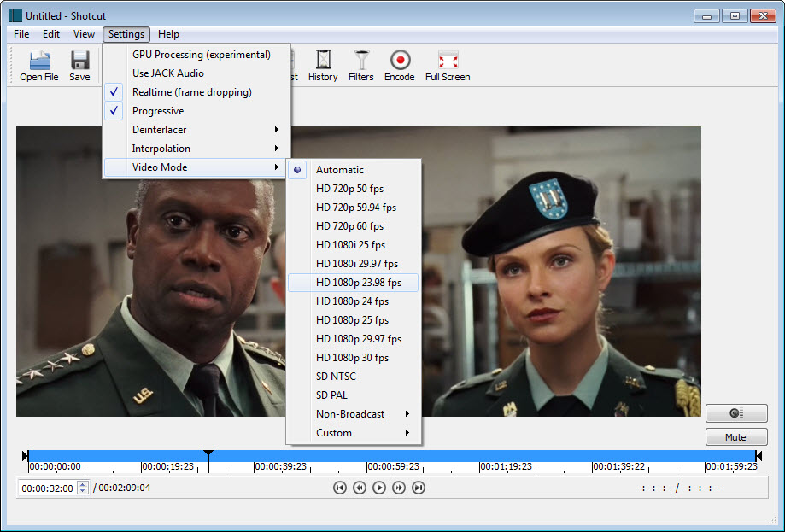
Task: Skip to start of the video
Action: pos(339,488)
